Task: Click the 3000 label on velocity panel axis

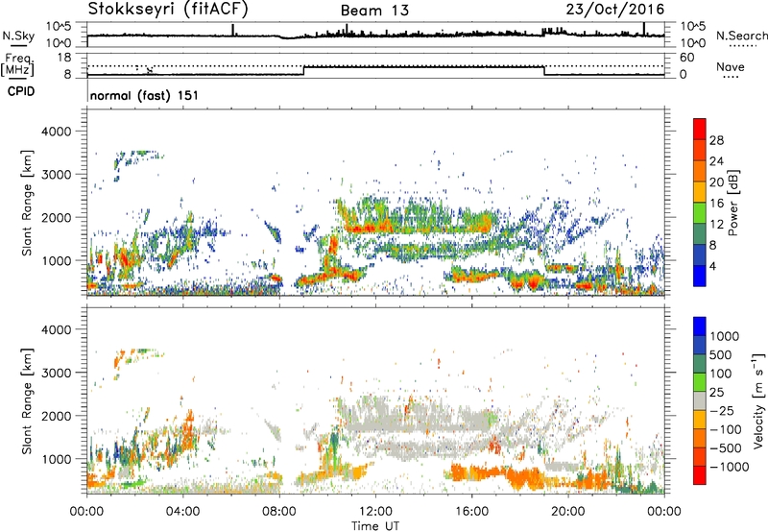Action: click(x=56, y=373)
